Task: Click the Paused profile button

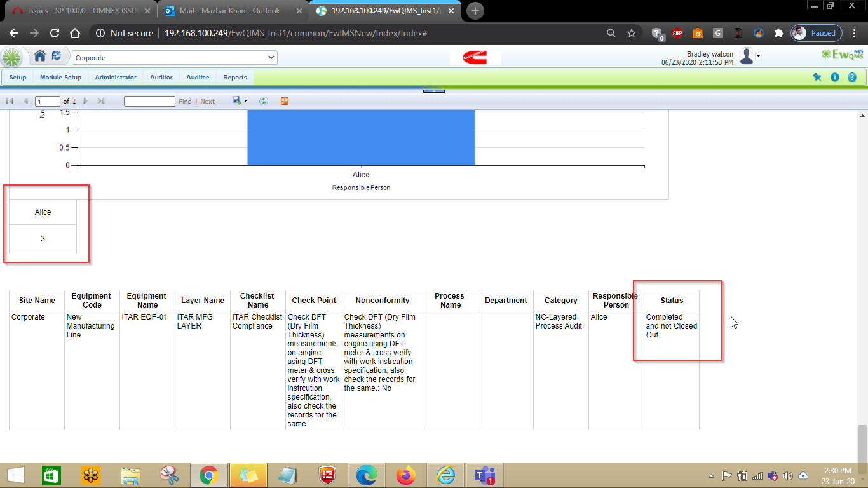Action: tap(817, 33)
